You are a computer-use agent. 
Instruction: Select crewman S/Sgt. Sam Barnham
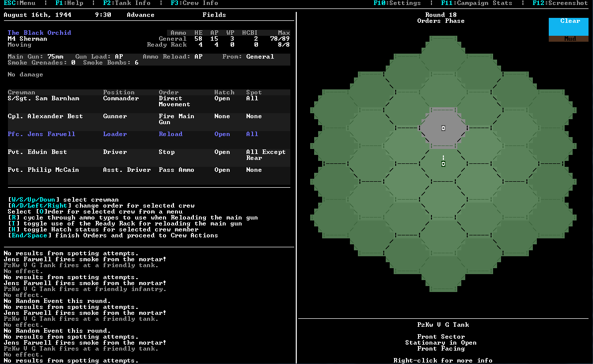pyautogui.click(x=43, y=98)
